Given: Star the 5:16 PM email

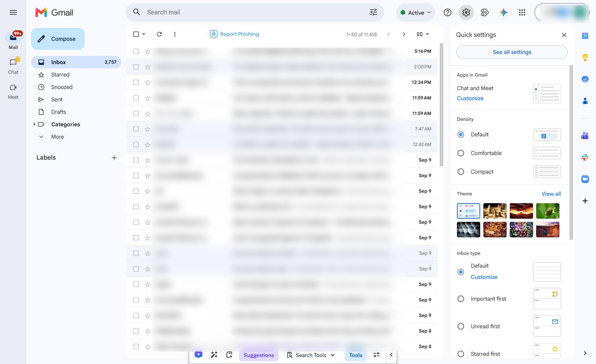Looking at the screenshot, I should [148, 51].
